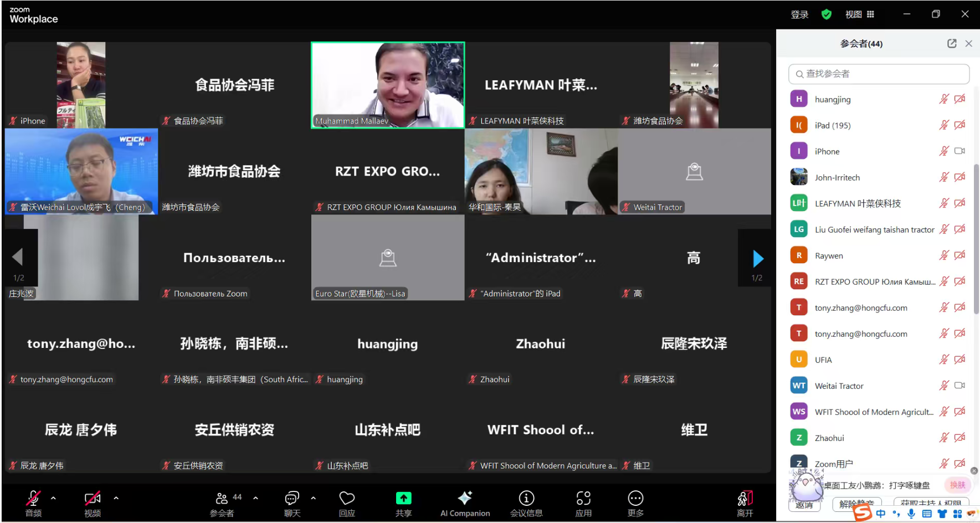Toggle mute icon for Raywen
Viewport: 980px width, 523px height.
pyautogui.click(x=944, y=255)
